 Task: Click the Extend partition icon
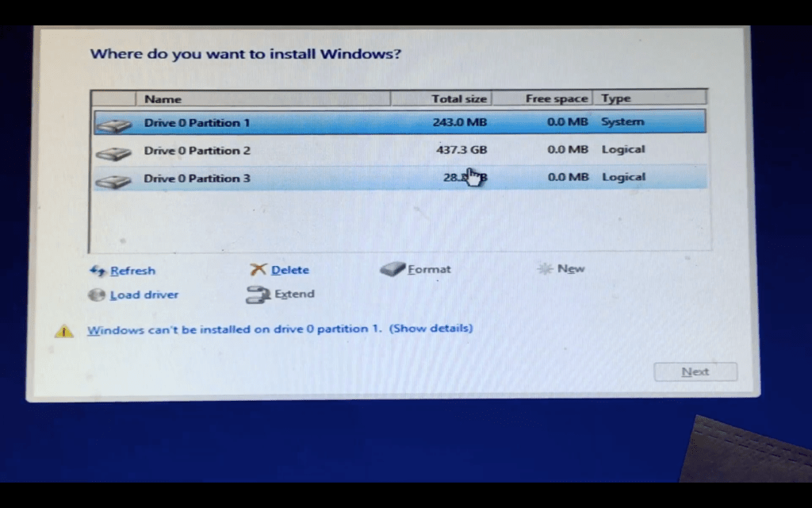pyautogui.click(x=258, y=294)
